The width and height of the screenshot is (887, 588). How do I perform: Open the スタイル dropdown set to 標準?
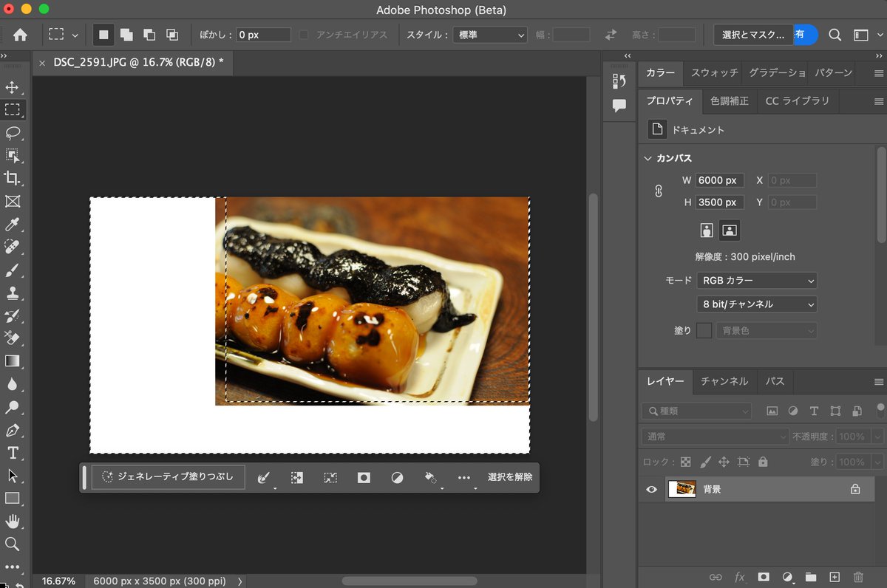coord(489,35)
